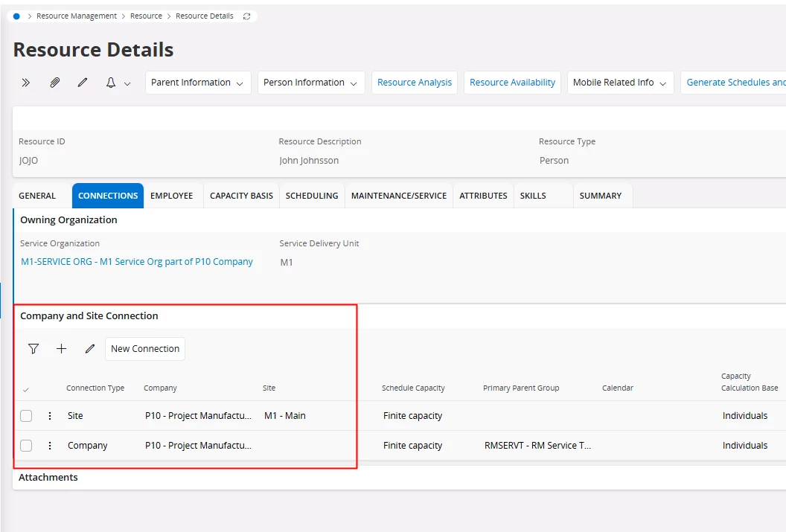Viewport: 786px width, 532px height.
Task: Sort by the Company column header
Action: 160,388
